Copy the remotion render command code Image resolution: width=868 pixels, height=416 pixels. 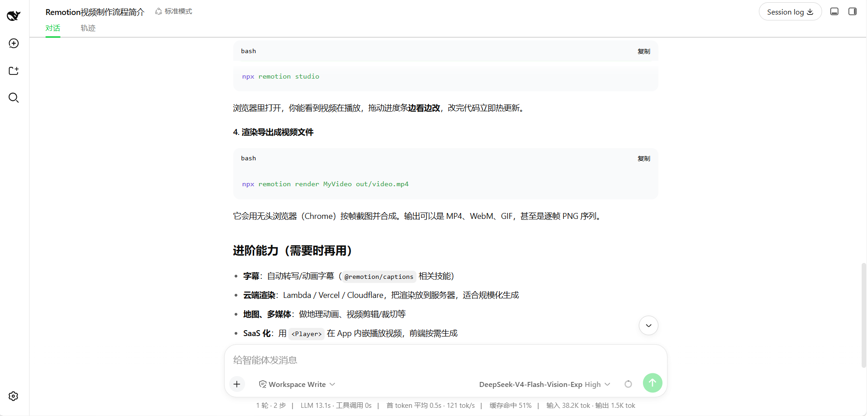[644, 158]
